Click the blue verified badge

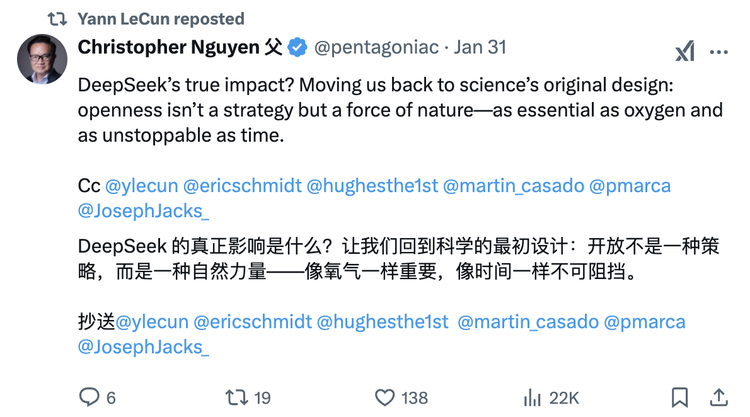(298, 47)
